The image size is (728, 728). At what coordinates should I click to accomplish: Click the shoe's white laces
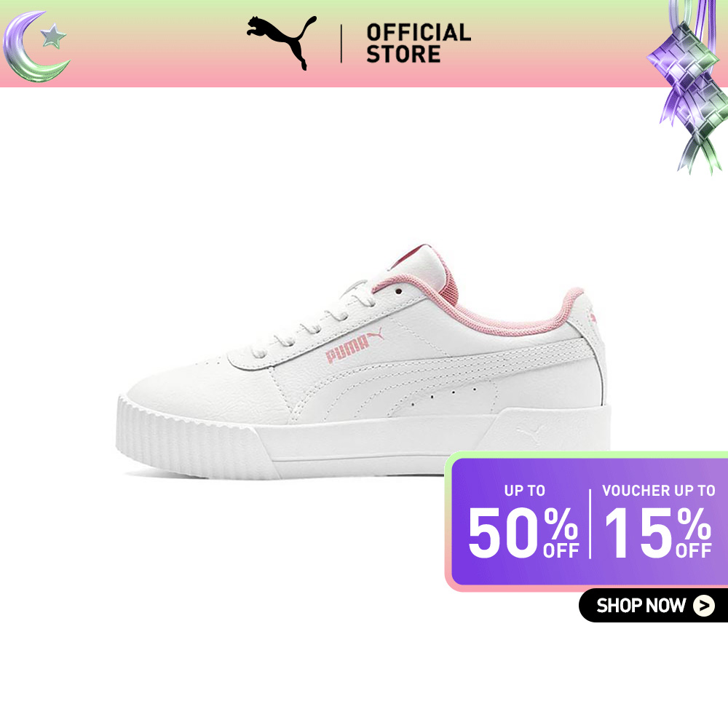coord(316,320)
